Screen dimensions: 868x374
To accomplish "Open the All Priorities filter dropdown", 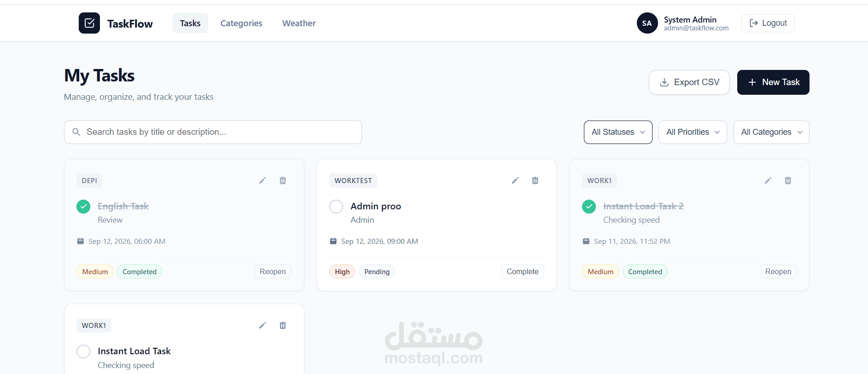I will pos(693,132).
